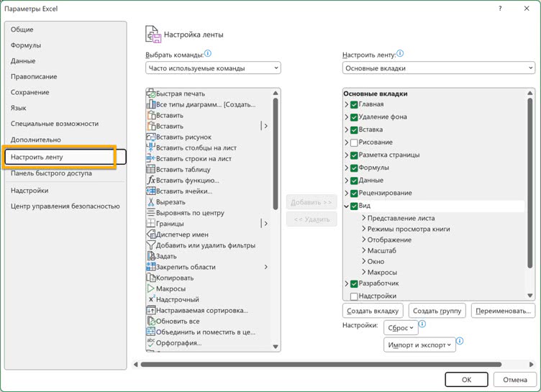This screenshot has height=392, width=541.
Task: Toggle the Удаление фона checkbox
Action: pyautogui.click(x=354, y=117)
